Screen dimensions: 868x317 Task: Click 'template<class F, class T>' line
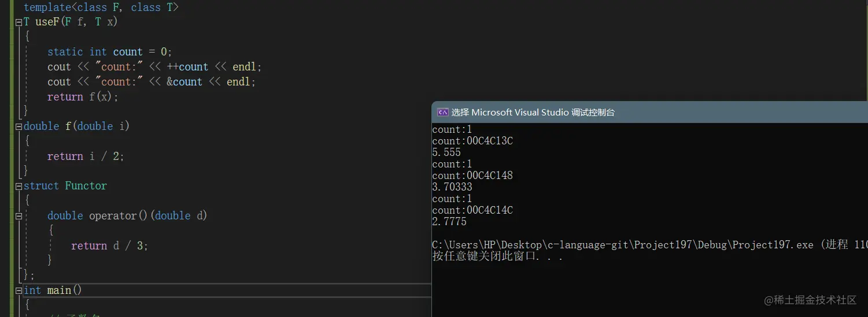[101, 8]
